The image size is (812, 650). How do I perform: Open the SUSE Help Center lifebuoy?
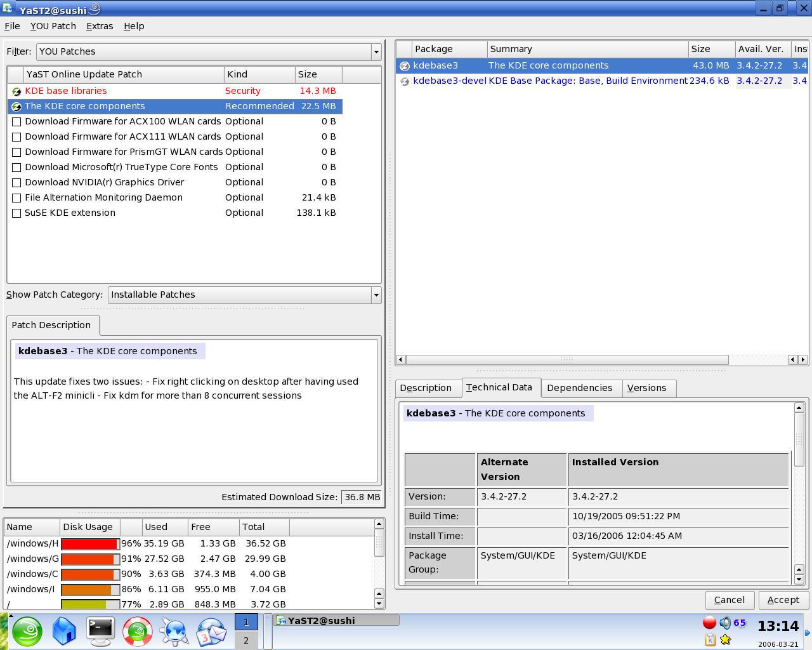point(137,632)
